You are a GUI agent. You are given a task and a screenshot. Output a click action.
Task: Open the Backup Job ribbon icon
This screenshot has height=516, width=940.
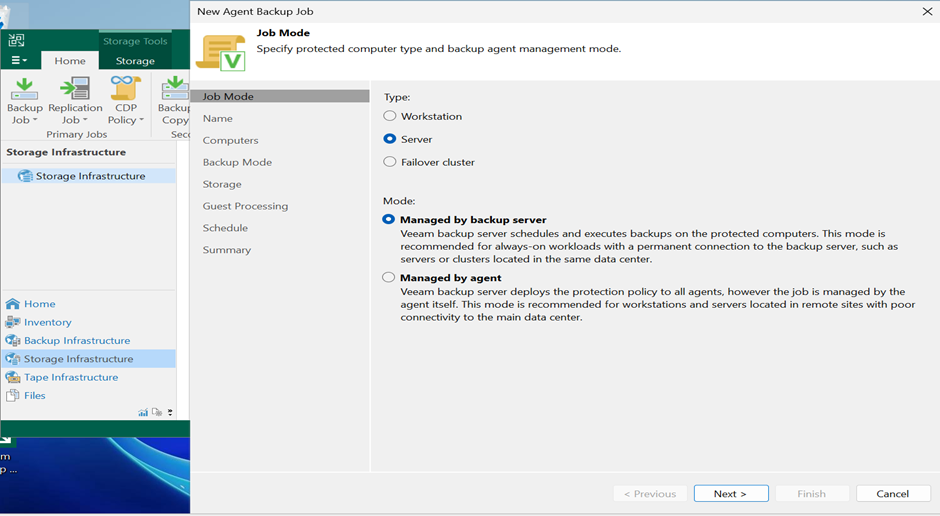click(x=25, y=89)
